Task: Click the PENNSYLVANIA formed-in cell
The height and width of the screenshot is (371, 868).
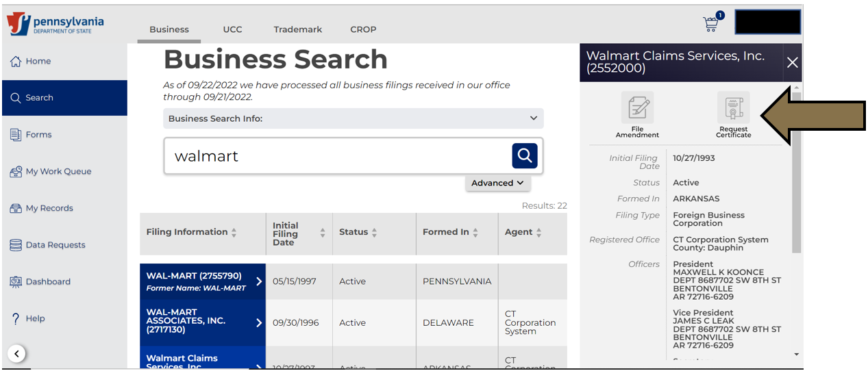Action: click(x=457, y=281)
